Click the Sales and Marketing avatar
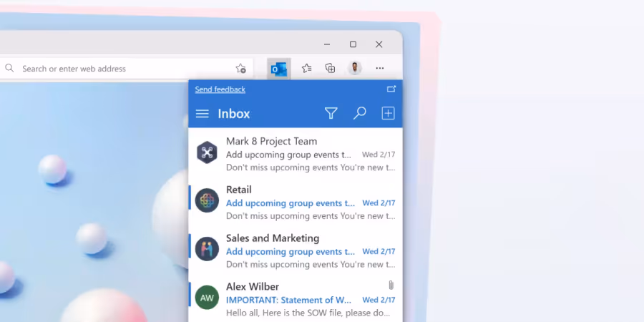Image resolution: width=644 pixels, height=322 pixels. coord(207,249)
